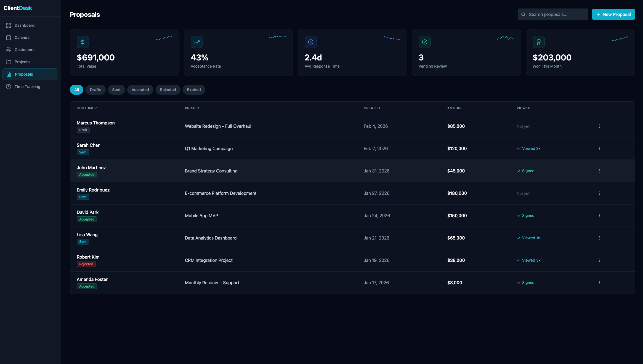
Task: Click the New Proposal button
Action: pos(613,14)
